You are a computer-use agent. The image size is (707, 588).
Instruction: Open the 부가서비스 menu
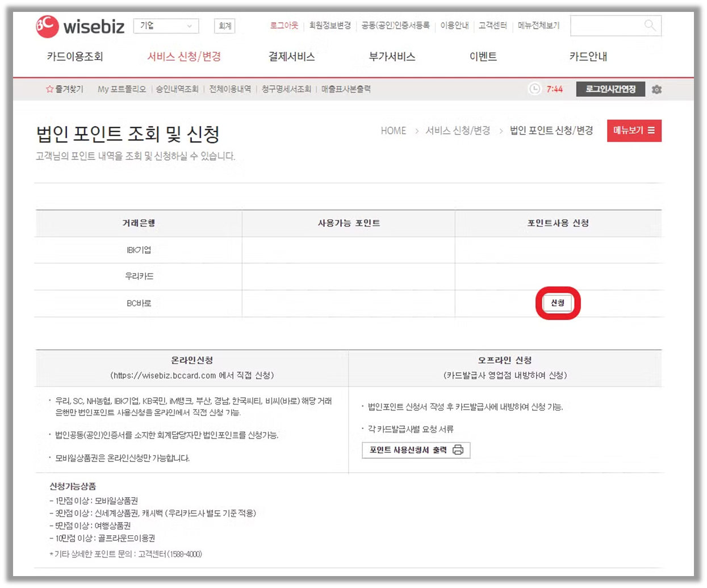pos(392,57)
